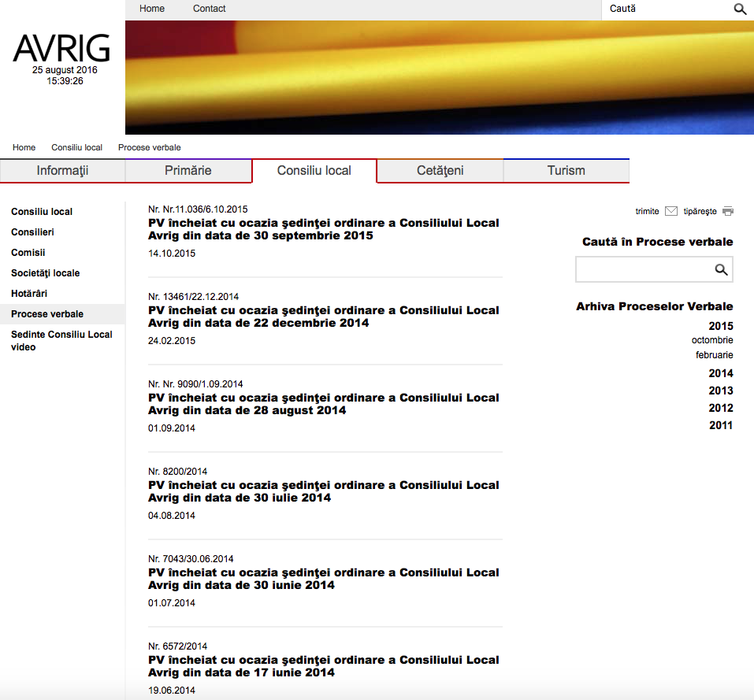Open Comisii in the sidebar

28,253
